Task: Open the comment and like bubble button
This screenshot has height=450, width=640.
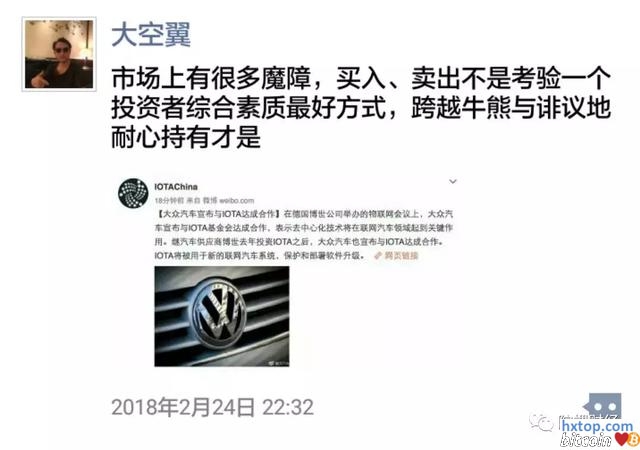Action: click(x=603, y=405)
